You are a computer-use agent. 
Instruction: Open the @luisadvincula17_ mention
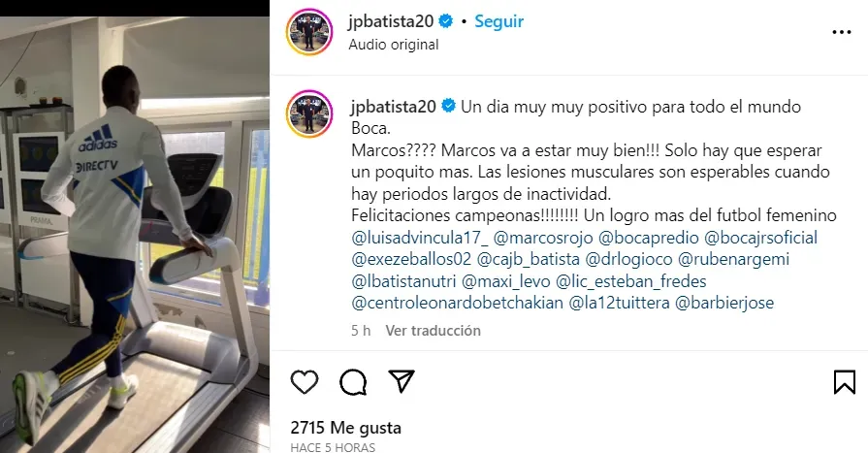(x=420, y=238)
